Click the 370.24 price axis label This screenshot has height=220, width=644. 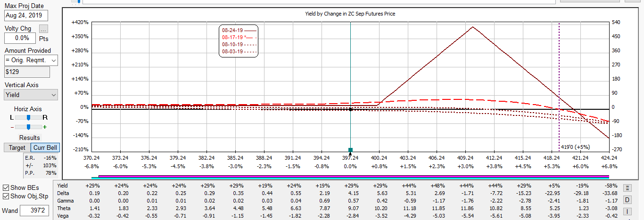point(91,158)
